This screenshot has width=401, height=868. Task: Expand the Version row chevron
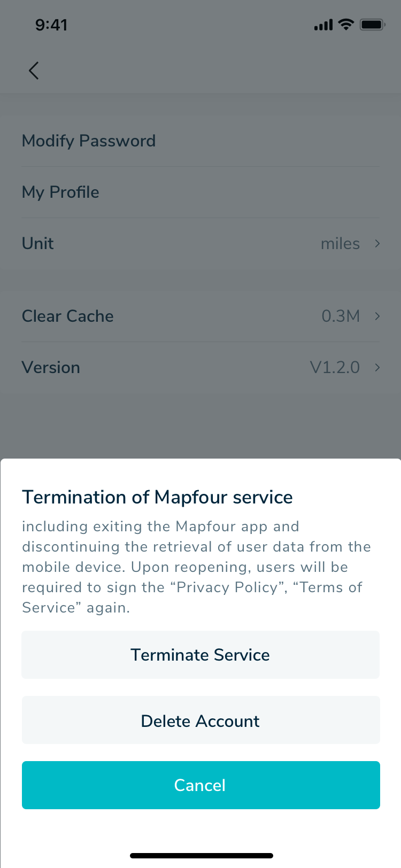coord(377,368)
